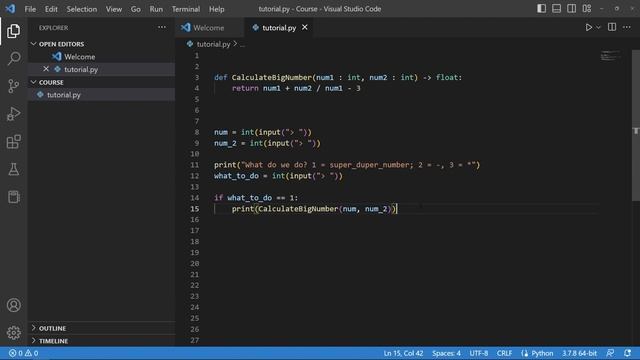Viewport: 640px width, 360px height.
Task: Place cursor on line 11 print statement
Action: pyautogui.click(x=347, y=165)
